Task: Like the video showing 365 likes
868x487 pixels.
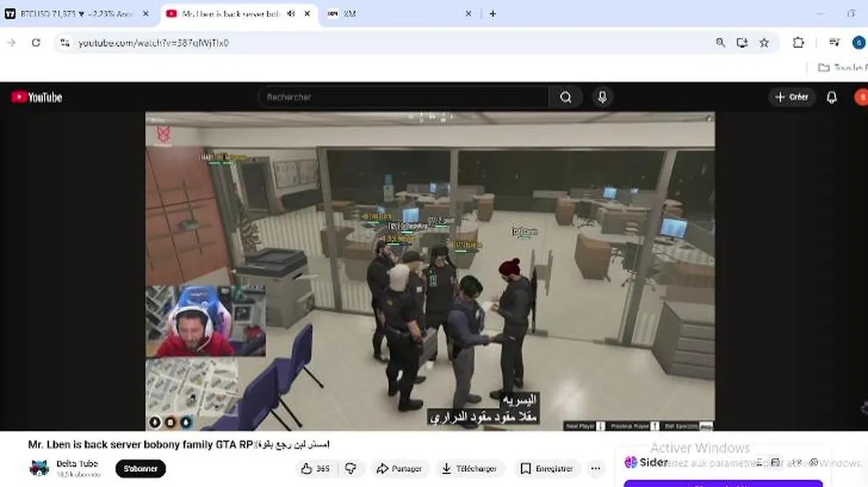Action: 315,469
